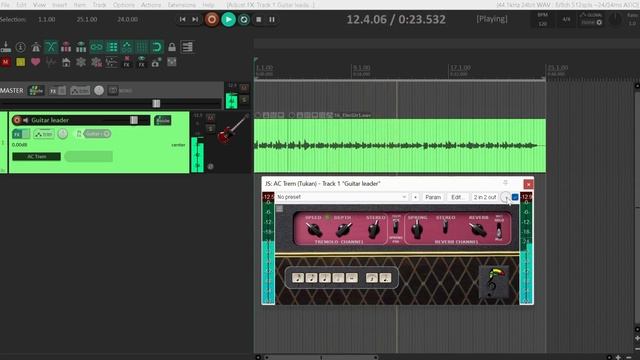Solo the Guitar leader track
640x360 pixels.
[211, 129]
